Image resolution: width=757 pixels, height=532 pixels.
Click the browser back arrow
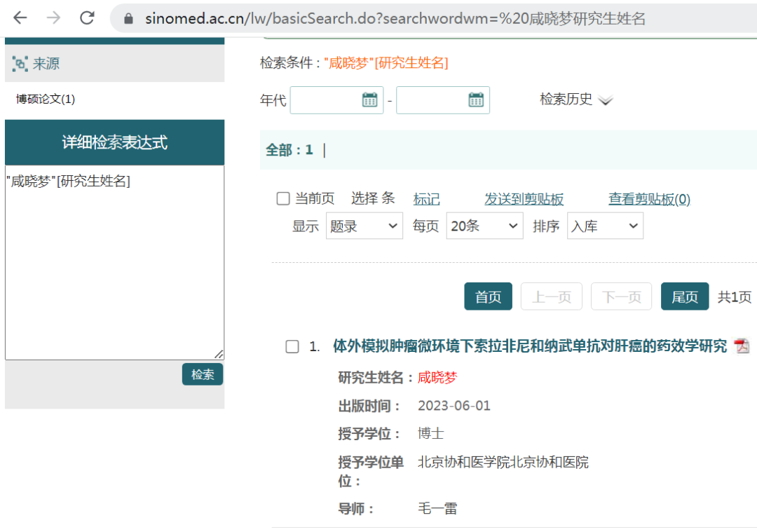click(20, 18)
